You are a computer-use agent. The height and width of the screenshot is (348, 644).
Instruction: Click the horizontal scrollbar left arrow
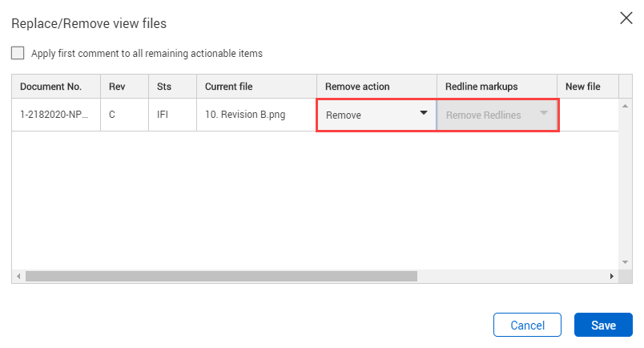[x=18, y=276]
